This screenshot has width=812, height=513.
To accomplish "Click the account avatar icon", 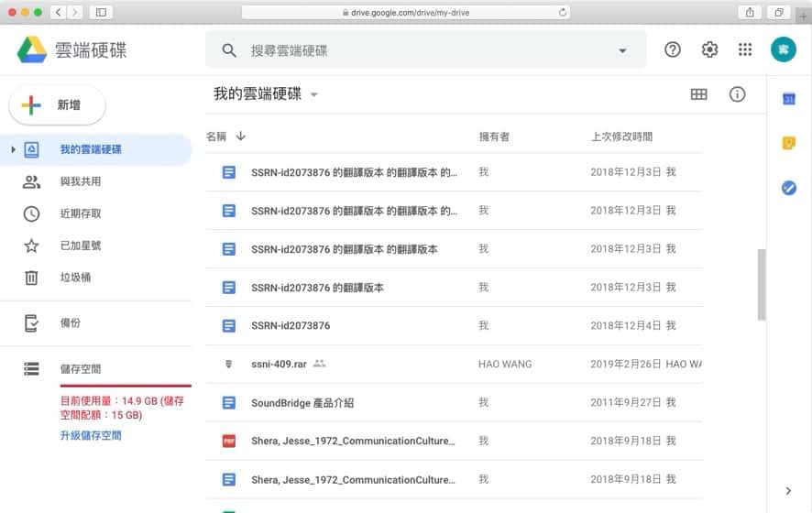I will [x=783, y=49].
